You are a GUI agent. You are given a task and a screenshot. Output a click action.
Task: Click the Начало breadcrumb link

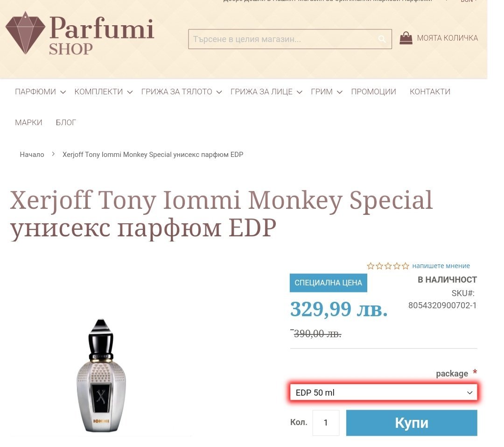(32, 155)
